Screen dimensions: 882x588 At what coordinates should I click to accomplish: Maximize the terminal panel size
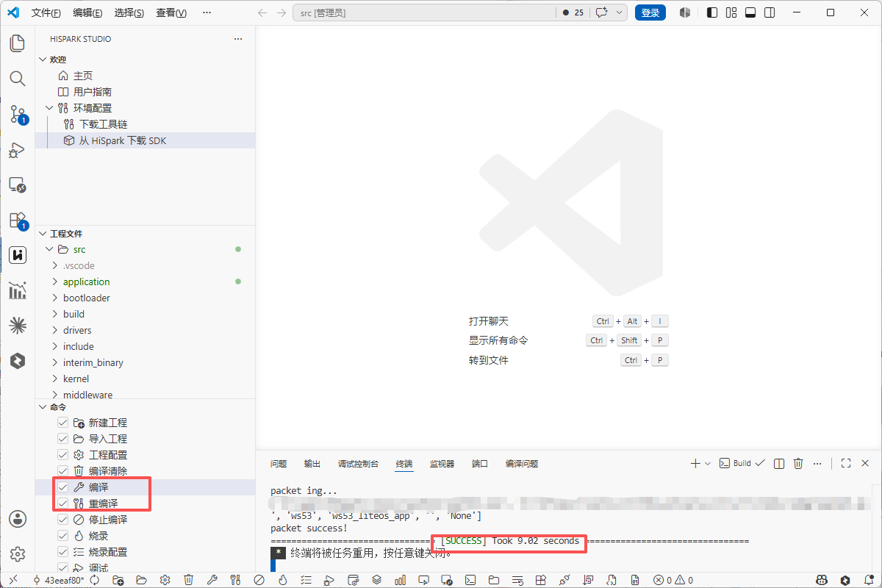846,464
